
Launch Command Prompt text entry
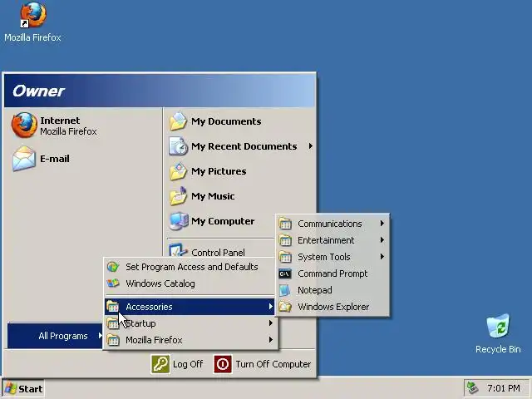332,273
